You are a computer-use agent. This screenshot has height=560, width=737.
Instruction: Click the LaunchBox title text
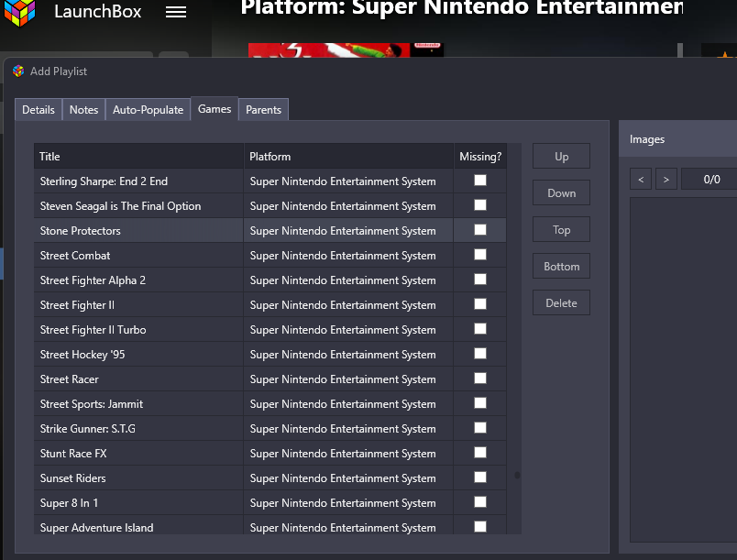click(98, 12)
